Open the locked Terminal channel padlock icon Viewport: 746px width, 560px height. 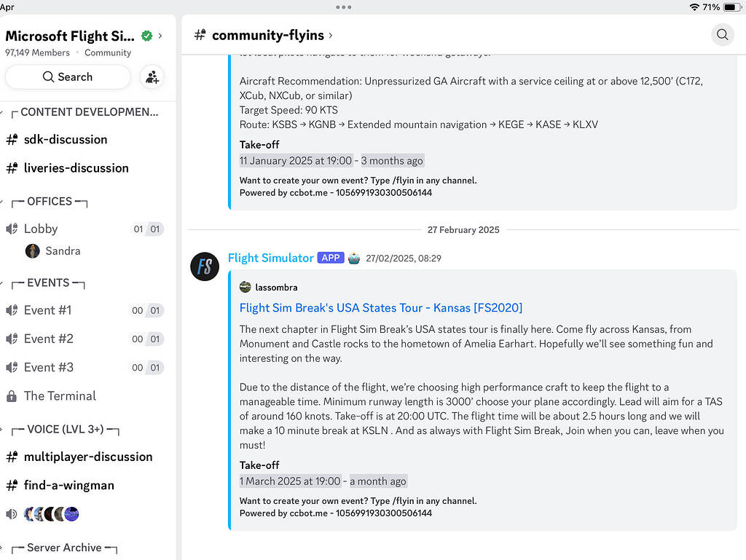[13, 395]
